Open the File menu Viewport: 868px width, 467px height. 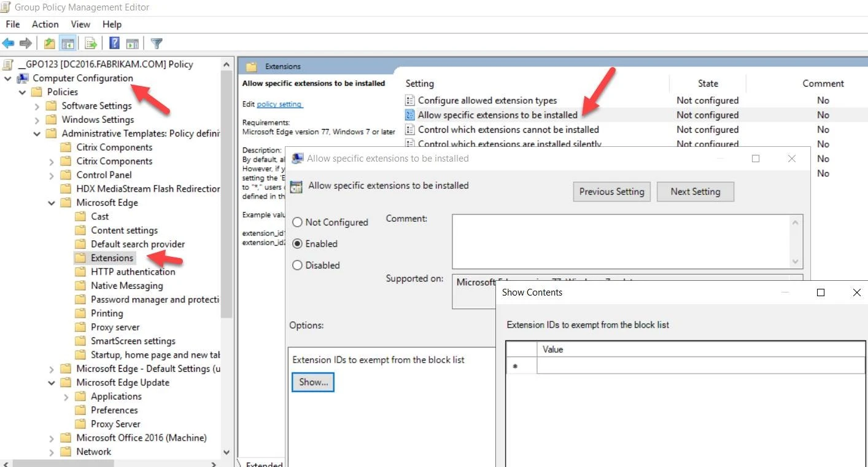tap(13, 24)
